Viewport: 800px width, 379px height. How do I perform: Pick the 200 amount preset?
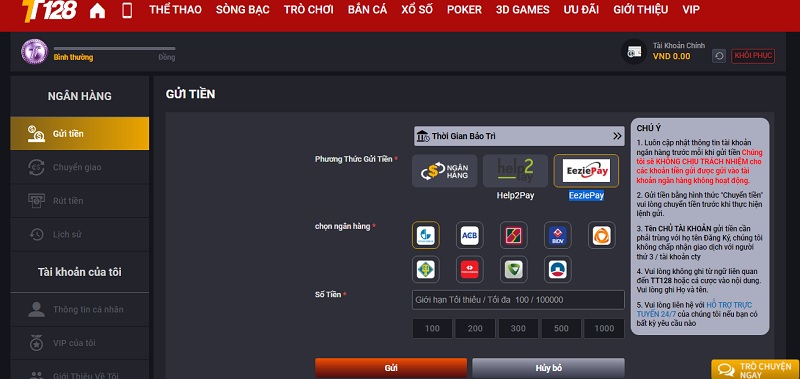(x=475, y=329)
